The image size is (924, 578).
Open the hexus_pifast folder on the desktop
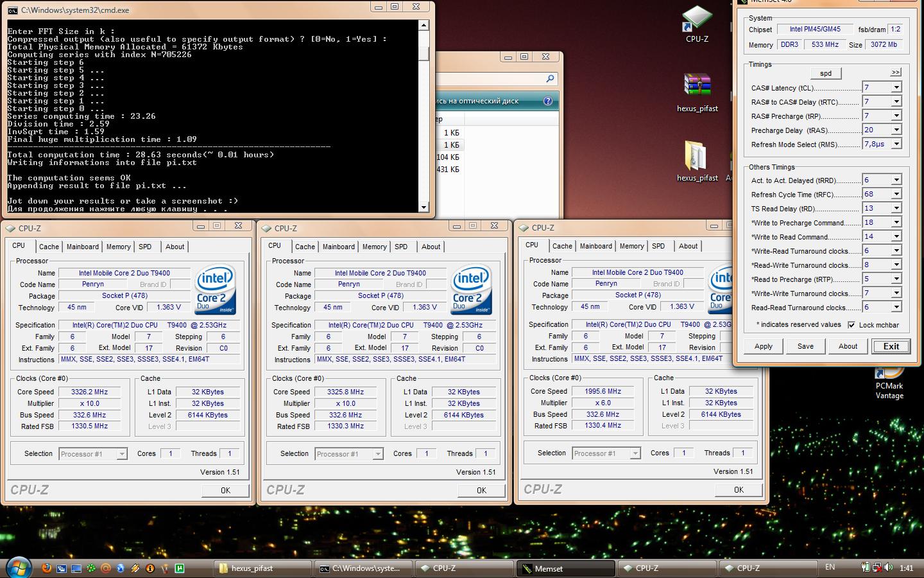tap(697, 162)
